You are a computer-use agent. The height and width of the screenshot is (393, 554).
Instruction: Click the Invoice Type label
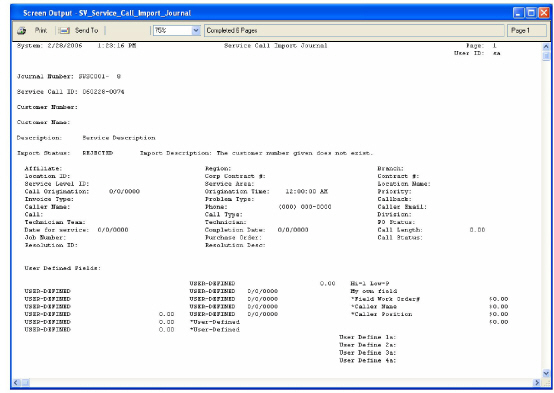(x=49, y=199)
